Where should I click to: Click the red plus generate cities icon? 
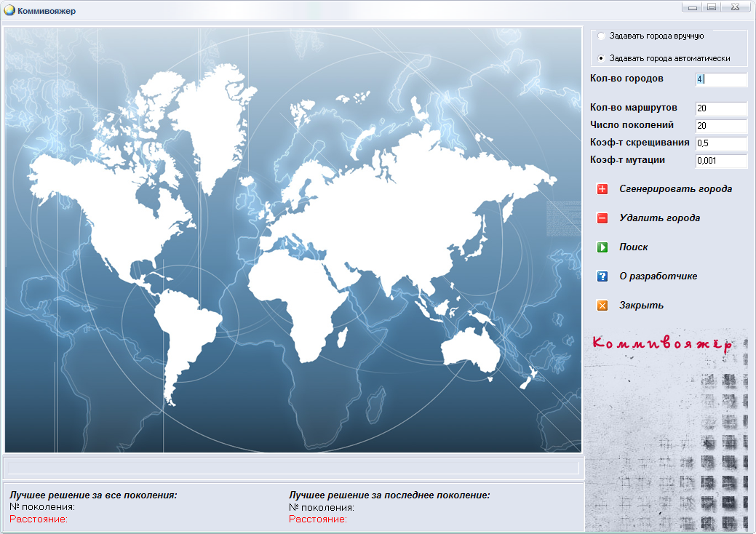[x=602, y=189]
